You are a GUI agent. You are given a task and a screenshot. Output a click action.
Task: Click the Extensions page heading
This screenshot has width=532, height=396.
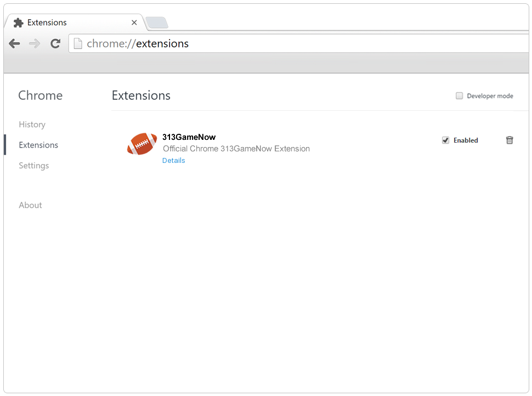coord(141,95)
